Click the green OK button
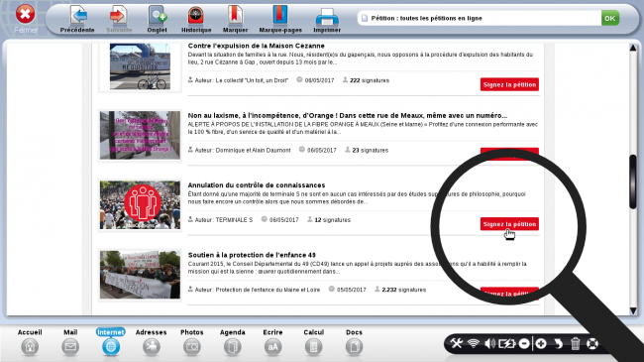 (x=610, y=18)
